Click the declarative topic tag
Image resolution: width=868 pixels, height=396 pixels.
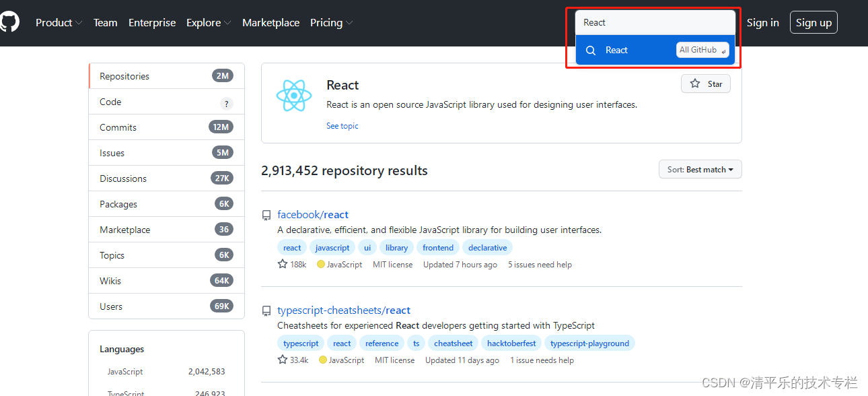pos(488,248)
